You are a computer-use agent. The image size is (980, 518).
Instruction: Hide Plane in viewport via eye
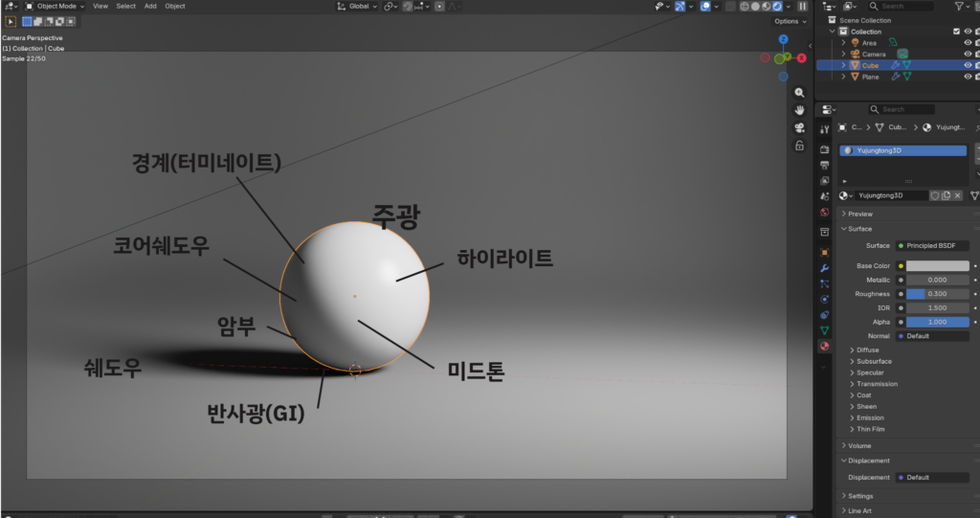968,77
